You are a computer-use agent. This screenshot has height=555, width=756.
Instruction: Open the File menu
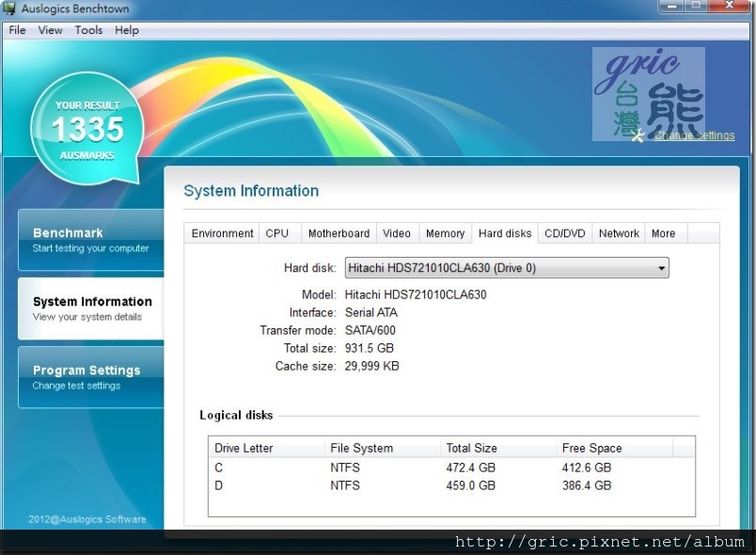click(17, 30)
